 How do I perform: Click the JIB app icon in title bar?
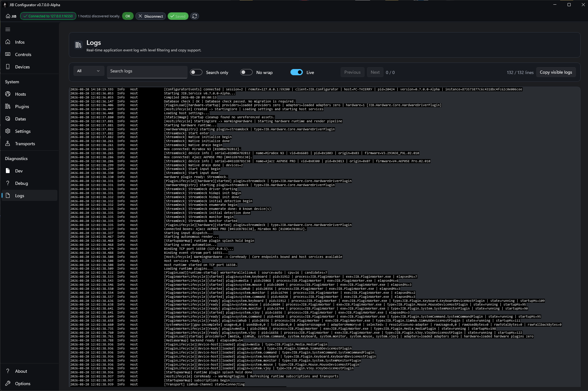point(5,5)
